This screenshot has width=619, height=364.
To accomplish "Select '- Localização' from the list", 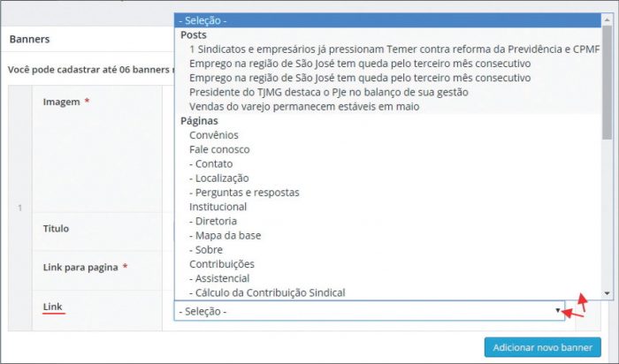I will click(219, 178).
